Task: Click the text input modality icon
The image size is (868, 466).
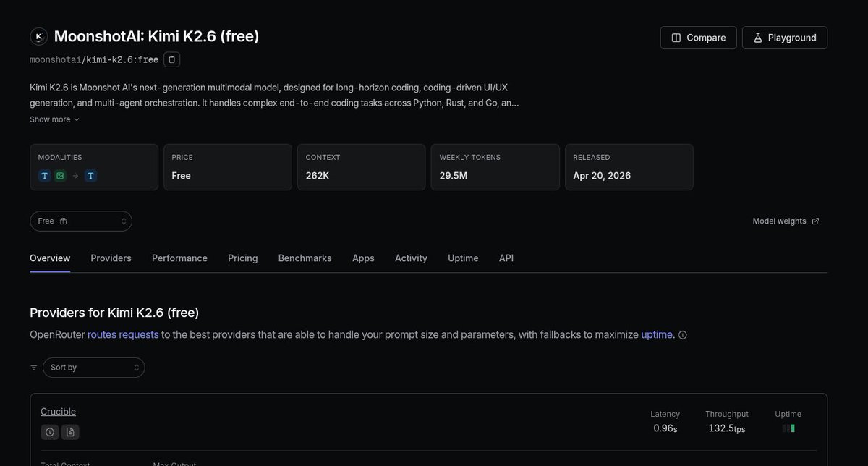Action: pos(45,176)
